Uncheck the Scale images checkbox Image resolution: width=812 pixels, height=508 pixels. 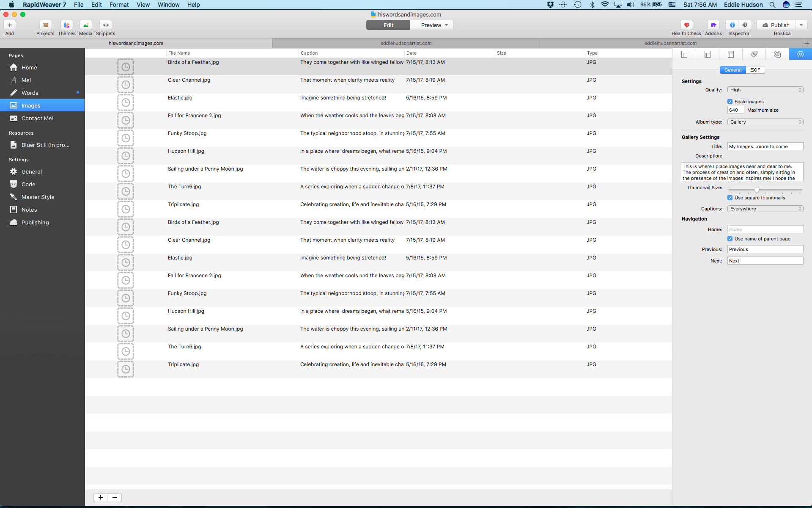[730, 102]
